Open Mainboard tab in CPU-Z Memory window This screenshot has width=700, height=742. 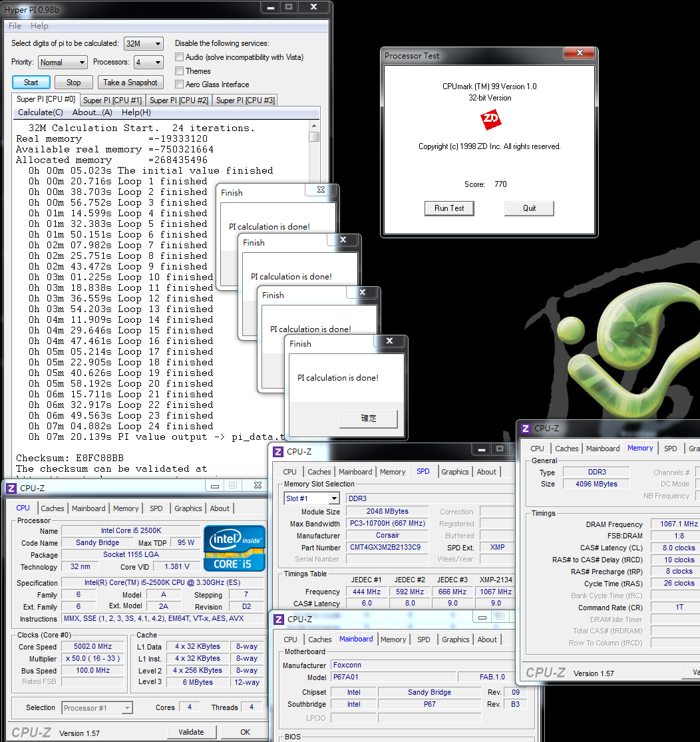[602, 449]
